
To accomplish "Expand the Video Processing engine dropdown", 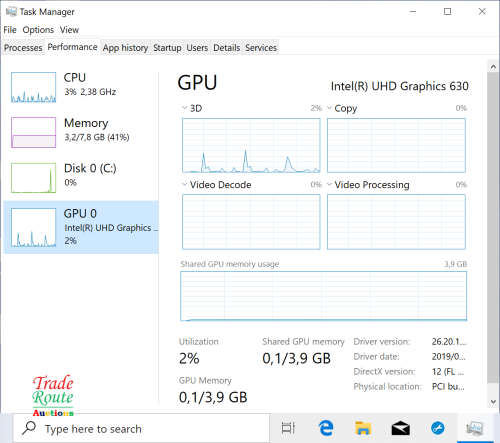I will click(x=329, y=184).
